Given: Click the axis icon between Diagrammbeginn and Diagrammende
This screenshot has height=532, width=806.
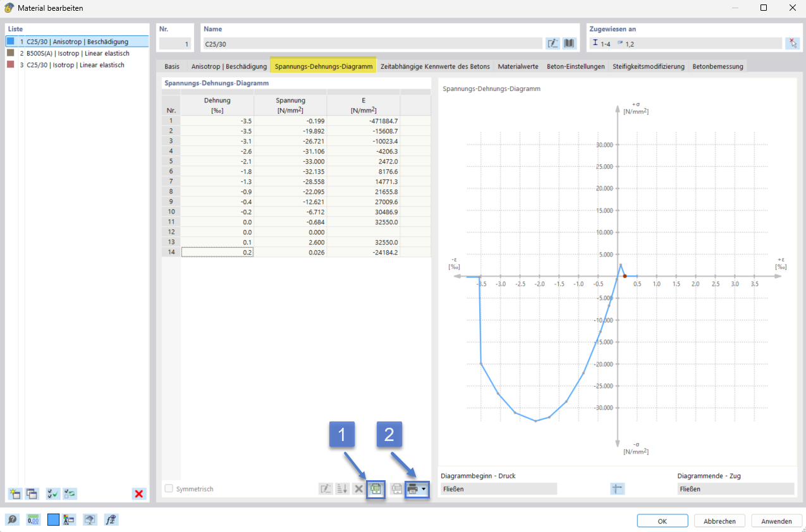Looking at the screenshot, I should click(x=618, y=488).
